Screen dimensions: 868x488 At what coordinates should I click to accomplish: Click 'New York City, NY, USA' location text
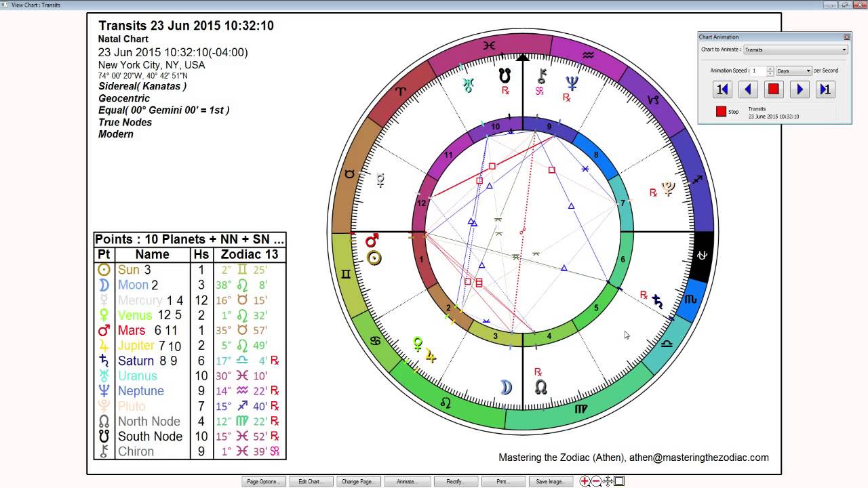point(152,65)
